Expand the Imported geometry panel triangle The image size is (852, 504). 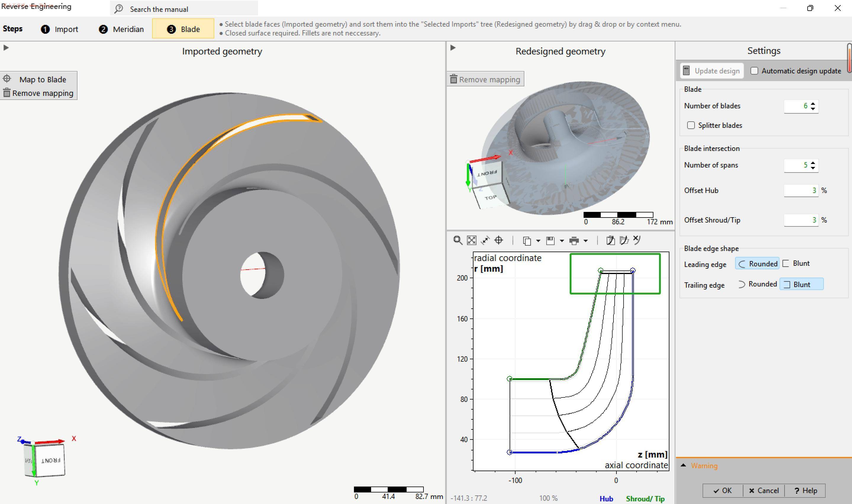(x=6, y=48)
